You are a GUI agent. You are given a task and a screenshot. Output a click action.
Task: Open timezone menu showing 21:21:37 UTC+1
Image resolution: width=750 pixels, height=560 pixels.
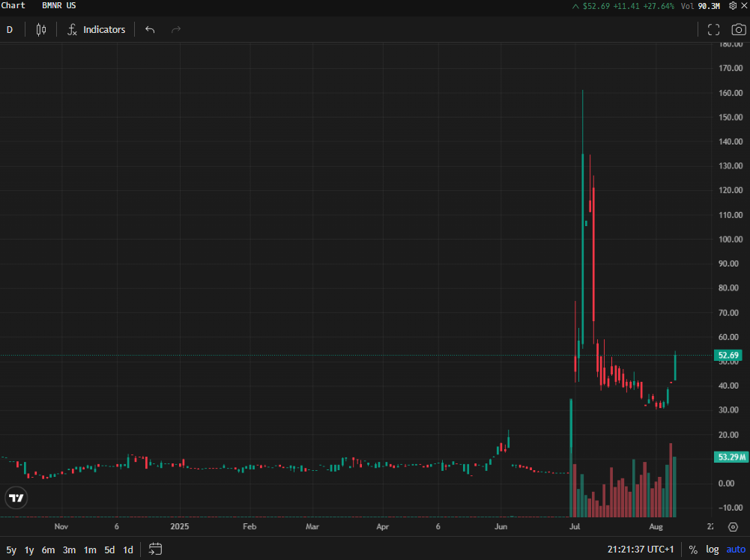641,550
